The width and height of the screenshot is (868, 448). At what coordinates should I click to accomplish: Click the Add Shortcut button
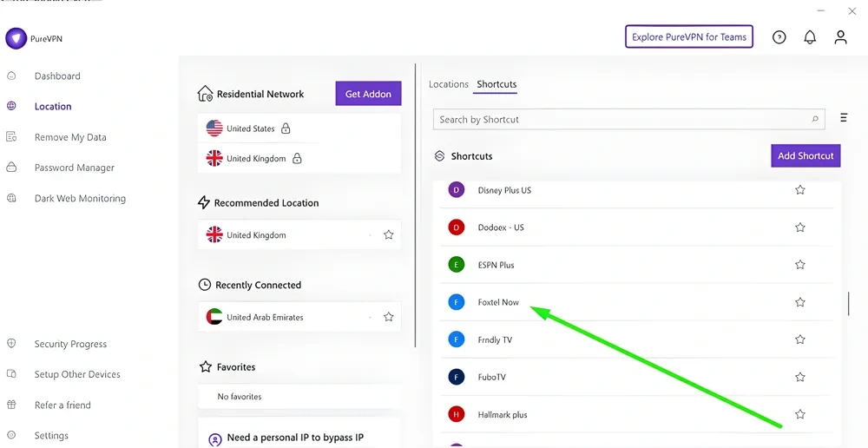(x=806, y=155)
